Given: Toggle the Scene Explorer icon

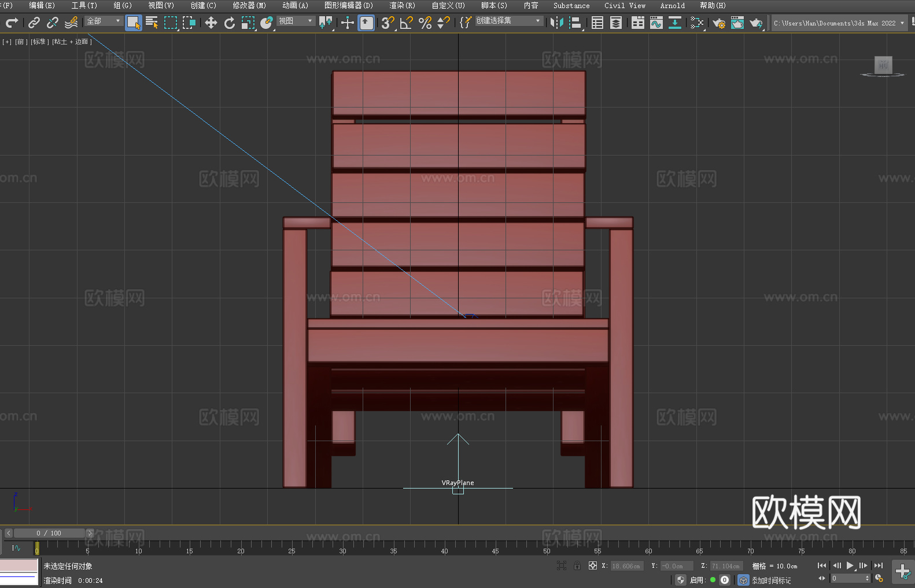Looking at the screenshot, I should 597,23.
